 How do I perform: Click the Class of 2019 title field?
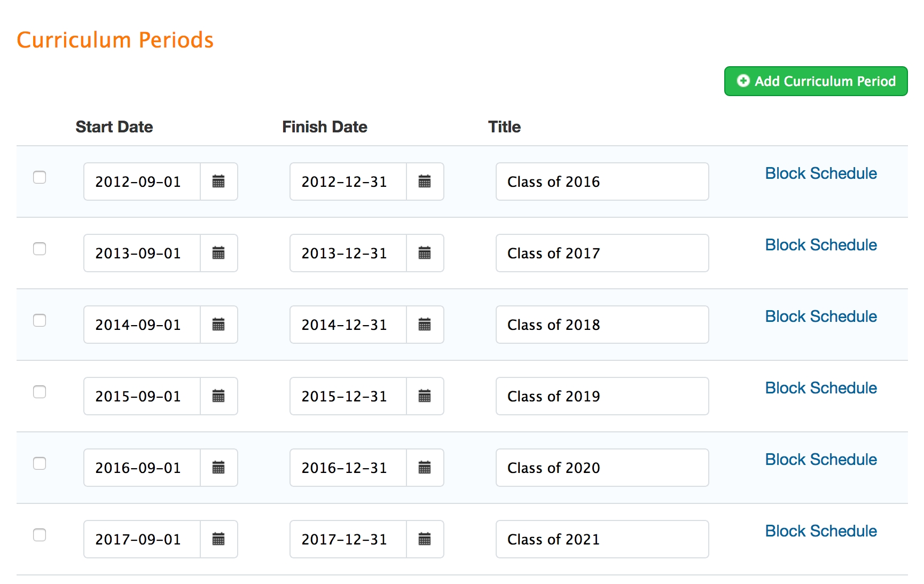(602, 396)
